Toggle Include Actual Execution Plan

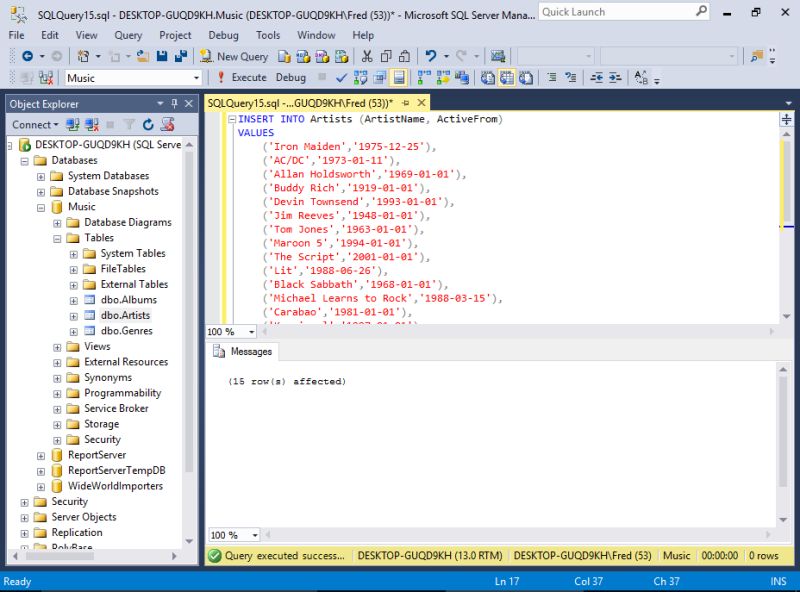pos(419,77)
